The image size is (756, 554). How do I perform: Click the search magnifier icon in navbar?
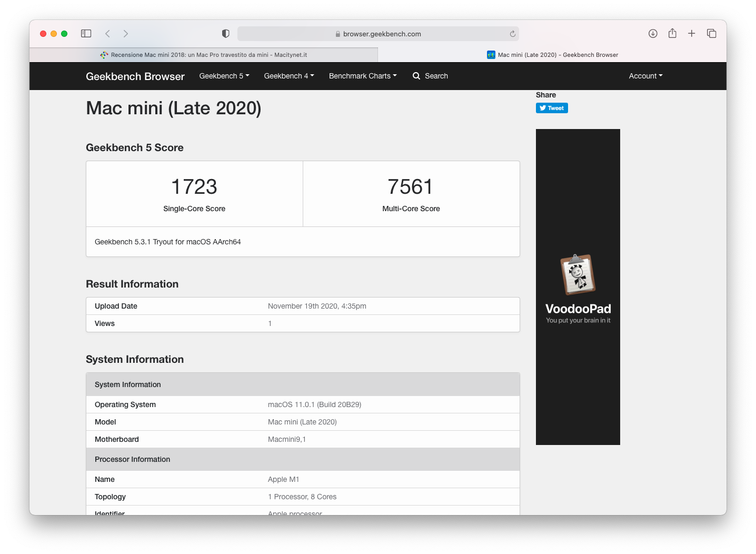416,76
